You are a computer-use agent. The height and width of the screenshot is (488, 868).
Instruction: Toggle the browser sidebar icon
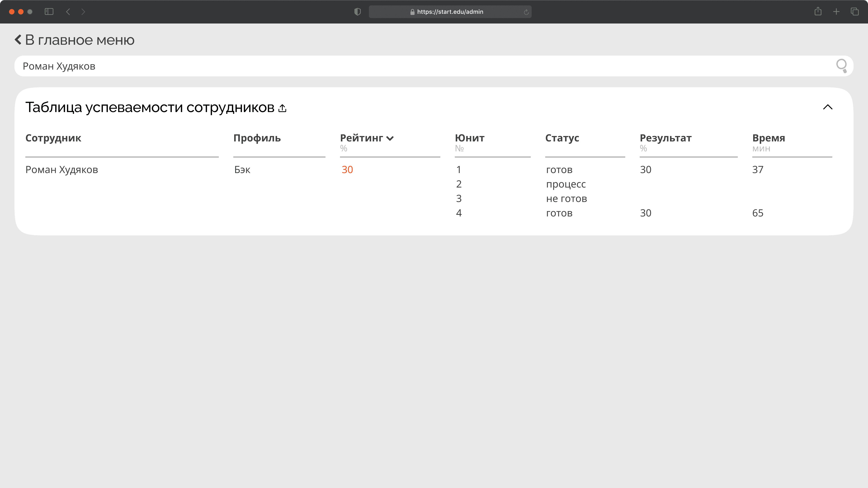49,12
